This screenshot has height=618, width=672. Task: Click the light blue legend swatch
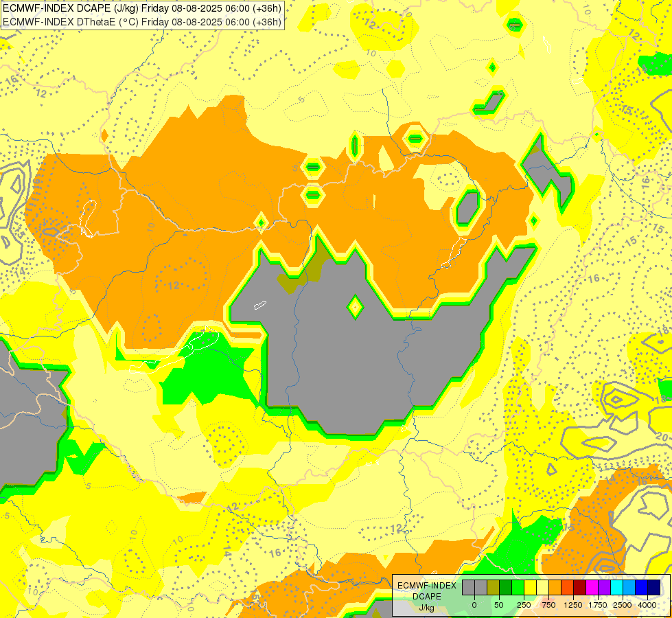[629, 587]
